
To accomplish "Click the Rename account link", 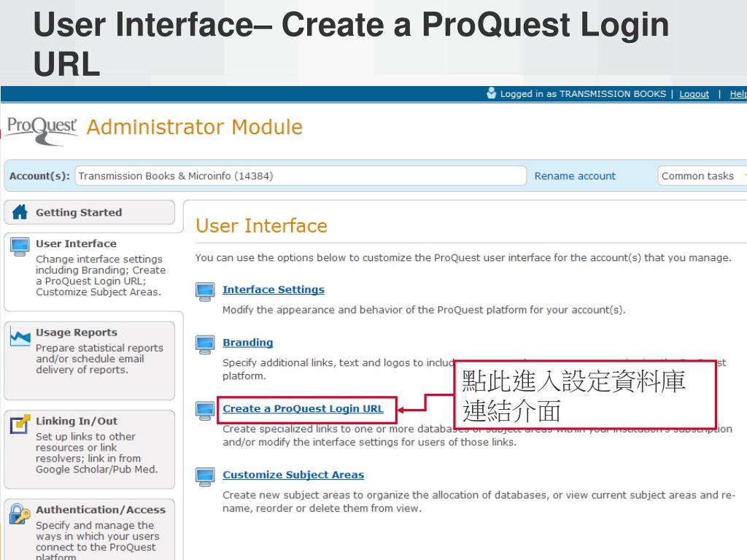I will [575, 176].
